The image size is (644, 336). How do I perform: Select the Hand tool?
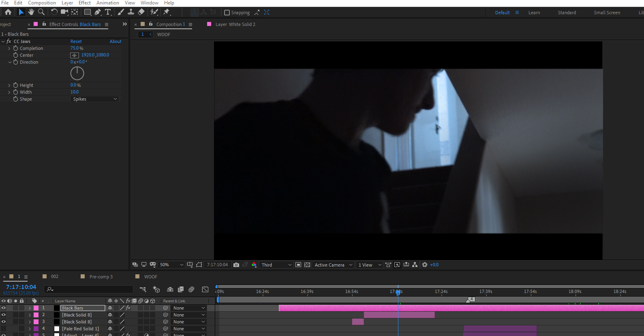tap(31, 12)
